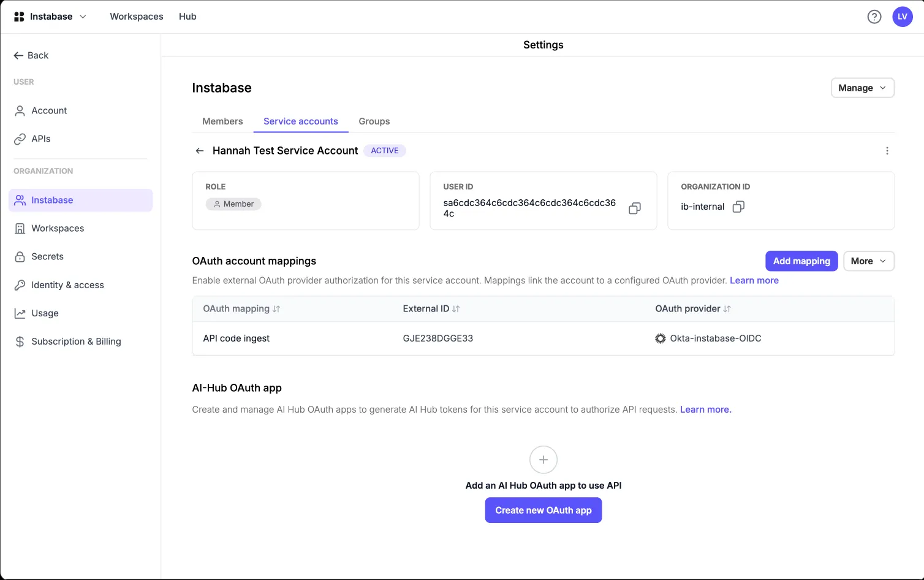Image resolution: width=924 pixels, height=580 pixels.
Task: Switch to the Service accounts tab
Action: [301, 121]
